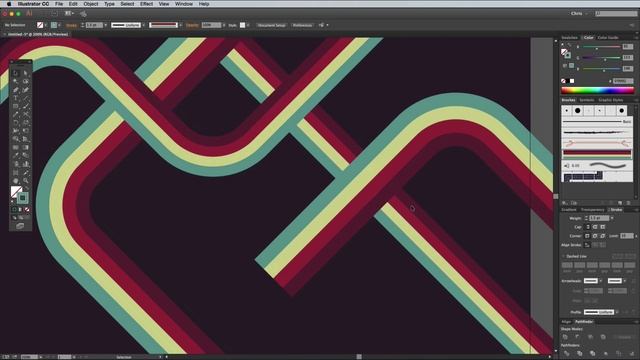Viewport: 640px width, 360px height.
Task: Click the Divide pathfinder icon
Action: (566, 353)
